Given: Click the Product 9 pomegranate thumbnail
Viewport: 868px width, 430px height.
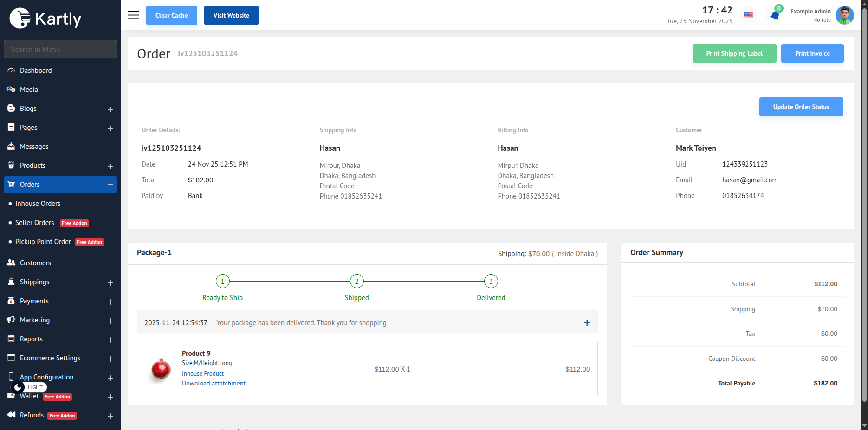Looking at the screenshot, I should pos(161,369).
